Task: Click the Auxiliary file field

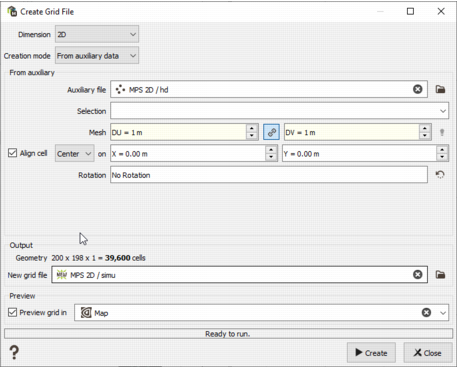Action: [269, 89]
